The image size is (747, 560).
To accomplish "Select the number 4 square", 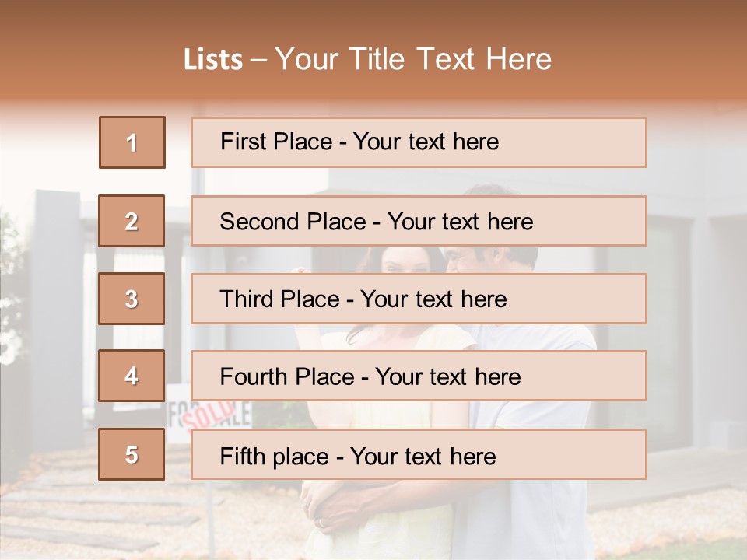I will click(132, 376).
